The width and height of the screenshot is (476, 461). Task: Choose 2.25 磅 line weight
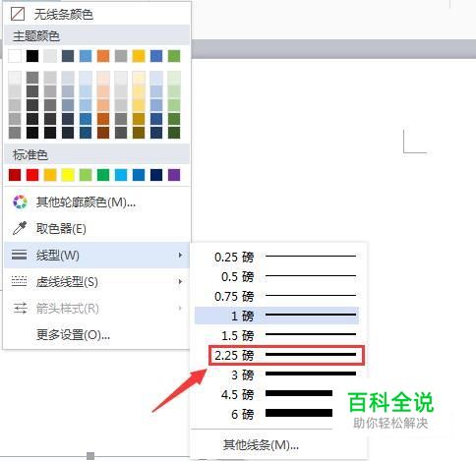coord(286,355)
